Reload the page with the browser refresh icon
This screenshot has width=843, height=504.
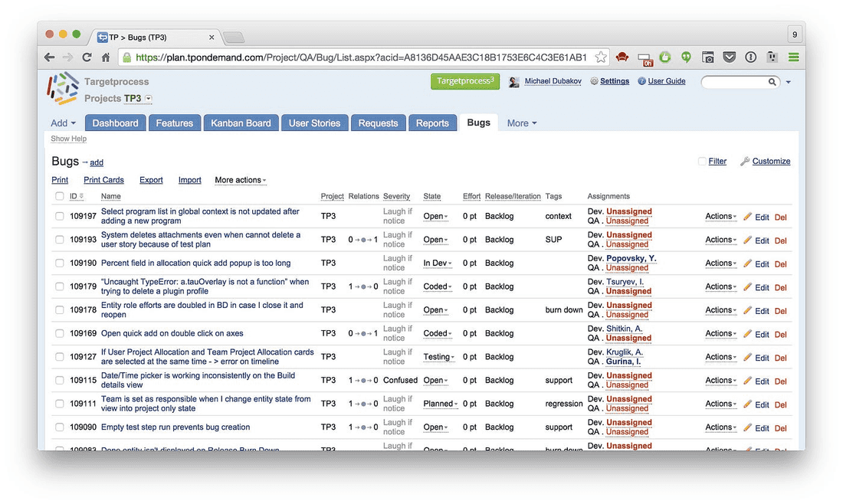(x=87, y=57)
